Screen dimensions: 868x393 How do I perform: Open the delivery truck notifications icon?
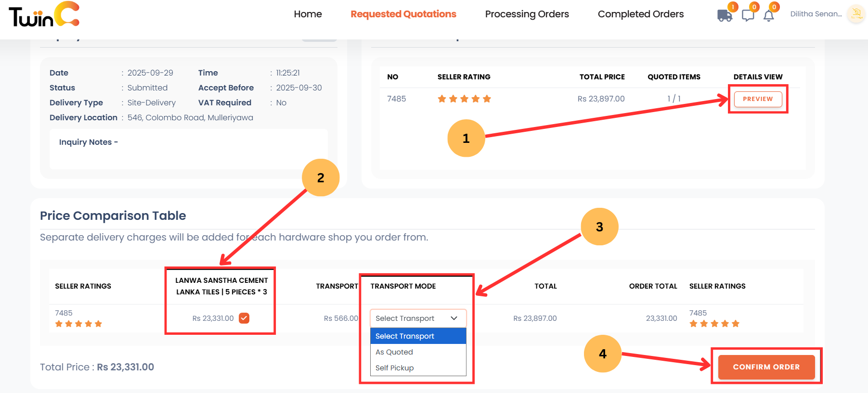(725, 15)
